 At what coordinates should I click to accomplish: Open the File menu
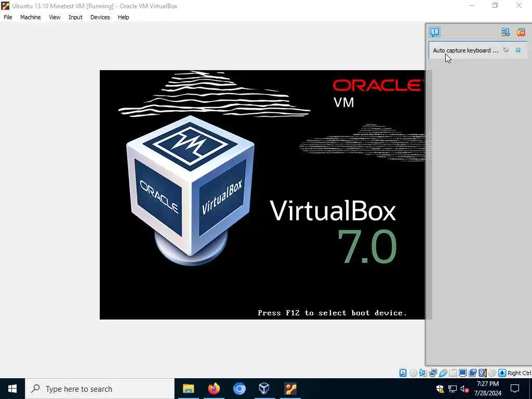point(8,17)
